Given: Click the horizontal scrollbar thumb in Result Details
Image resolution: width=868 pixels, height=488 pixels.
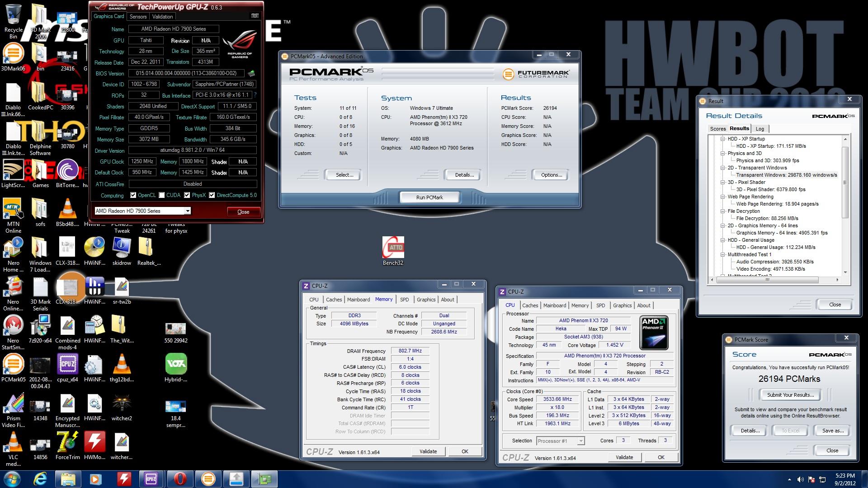Looking at the screenshot, I should (x=767, y=280).
